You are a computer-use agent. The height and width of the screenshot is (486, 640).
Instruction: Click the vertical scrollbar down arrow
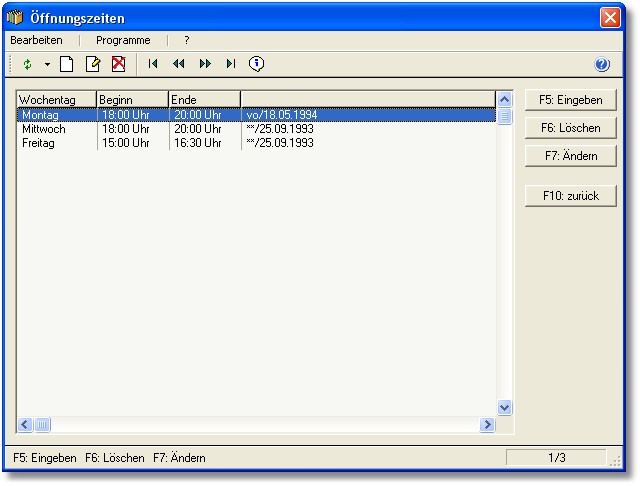click(x=504, y=407)
